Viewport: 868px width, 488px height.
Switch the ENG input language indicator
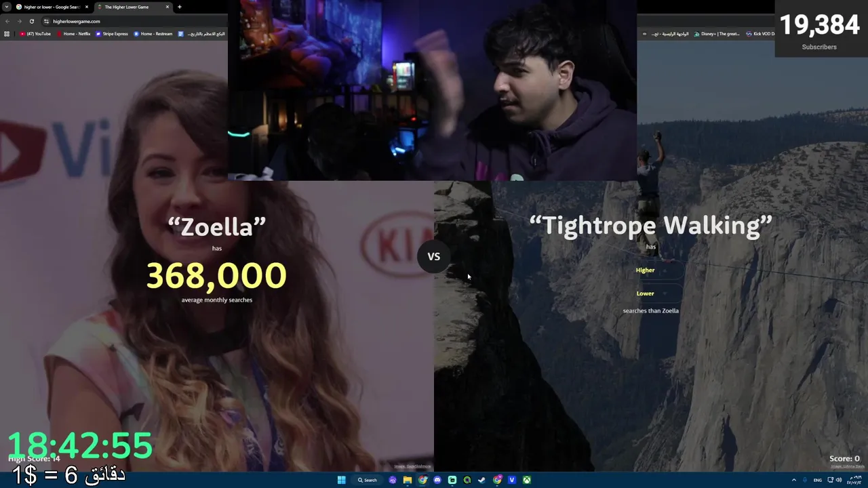click(x=818, y=480)
